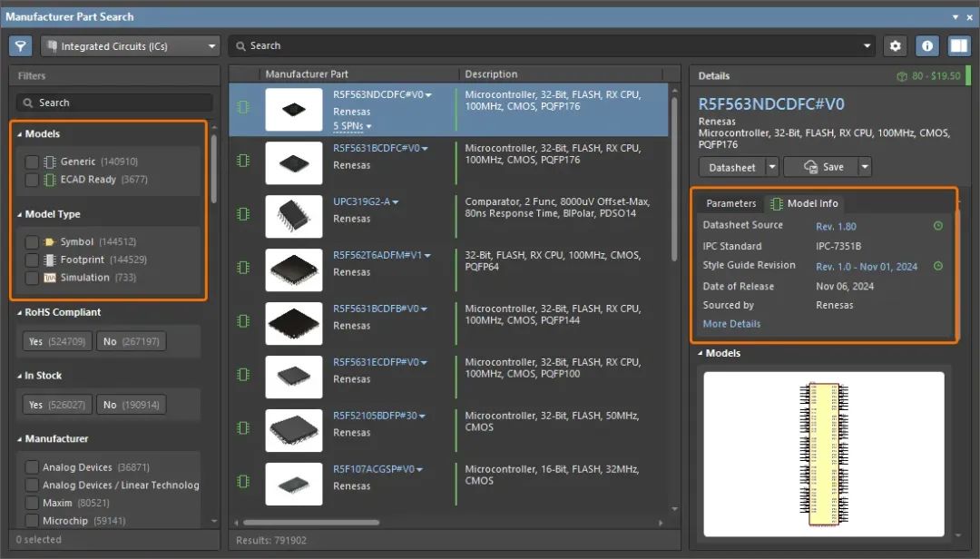
Task: Collapse the In Stock filter section
Action: [19, 376]
